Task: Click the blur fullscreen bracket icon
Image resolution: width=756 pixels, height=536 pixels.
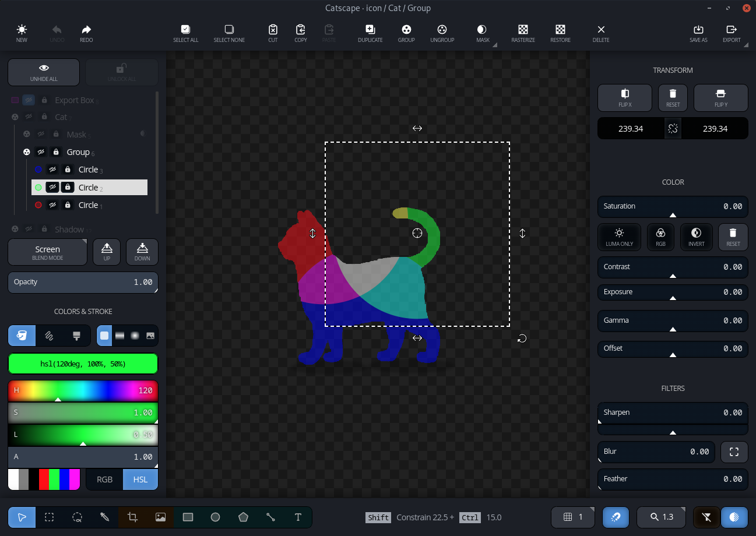Action: point(734,452)
